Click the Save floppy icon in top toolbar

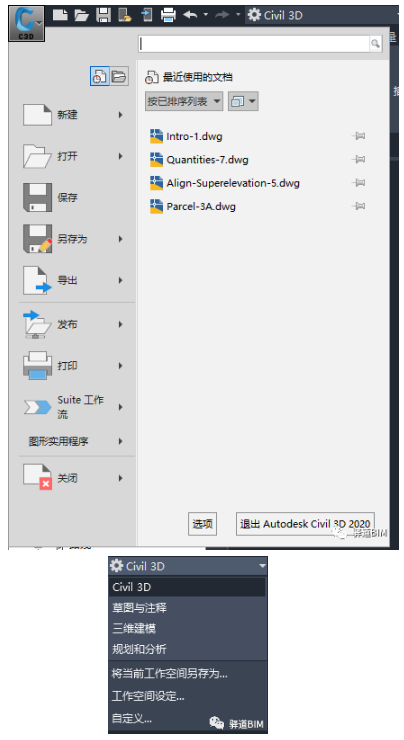point(103,15)
